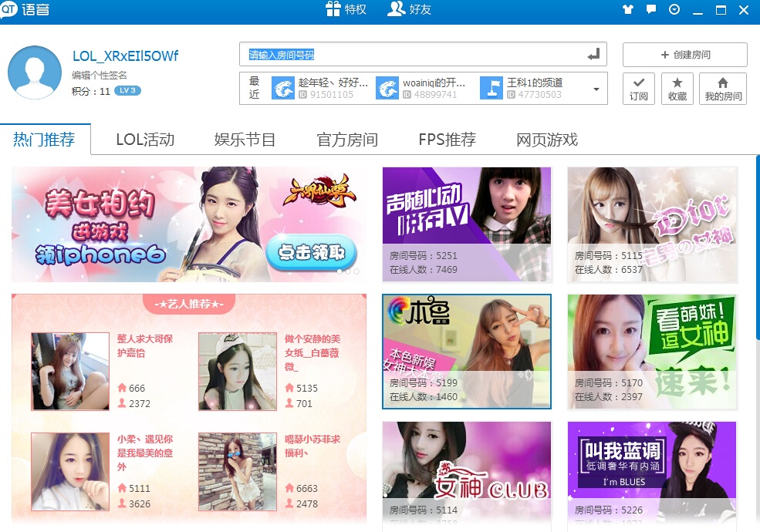This screenshot has width=760, height=532.
Task: Click the QT 语音 logo
Action: (25, 9)
